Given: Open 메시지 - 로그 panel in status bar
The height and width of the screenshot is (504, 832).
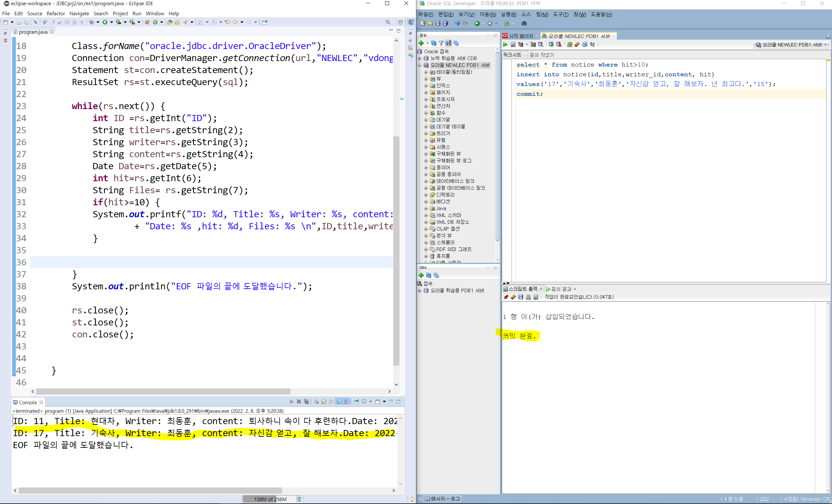Looking at the screenshot, I should click(x=442, y=498).
